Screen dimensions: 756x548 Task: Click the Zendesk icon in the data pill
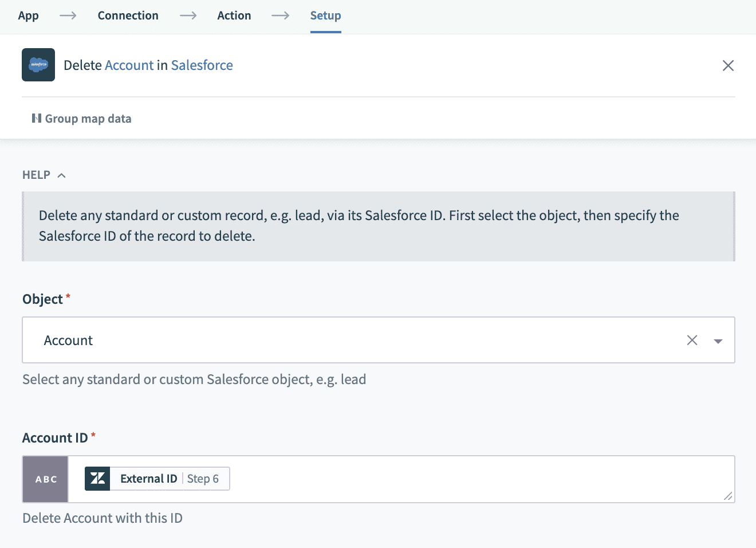(97, 479)
